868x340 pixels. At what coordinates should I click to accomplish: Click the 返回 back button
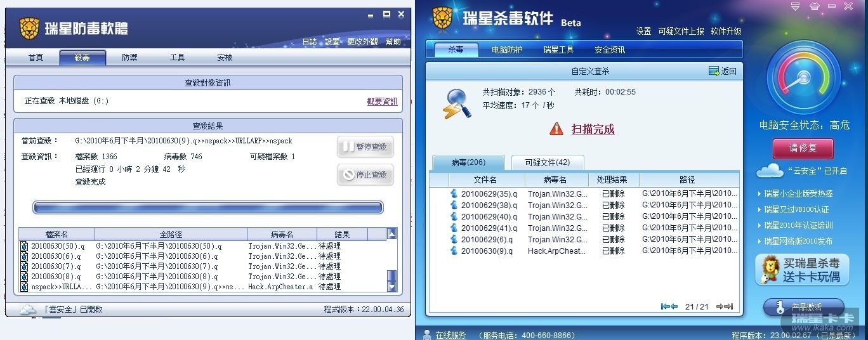(x=722, y=71)
